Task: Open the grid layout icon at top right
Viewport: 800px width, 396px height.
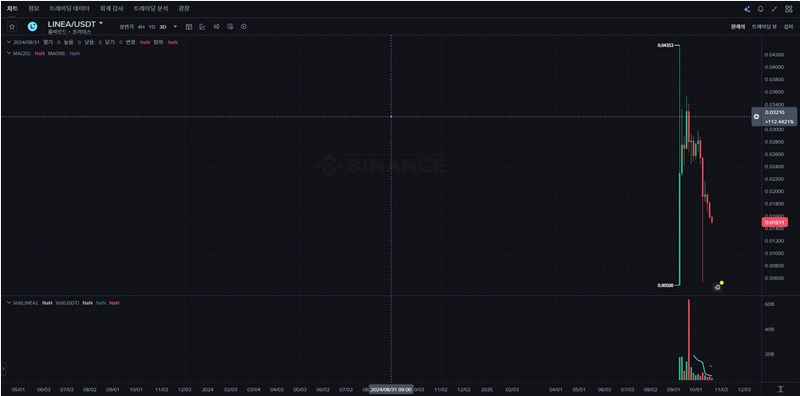Action: [x=789, y=9]
